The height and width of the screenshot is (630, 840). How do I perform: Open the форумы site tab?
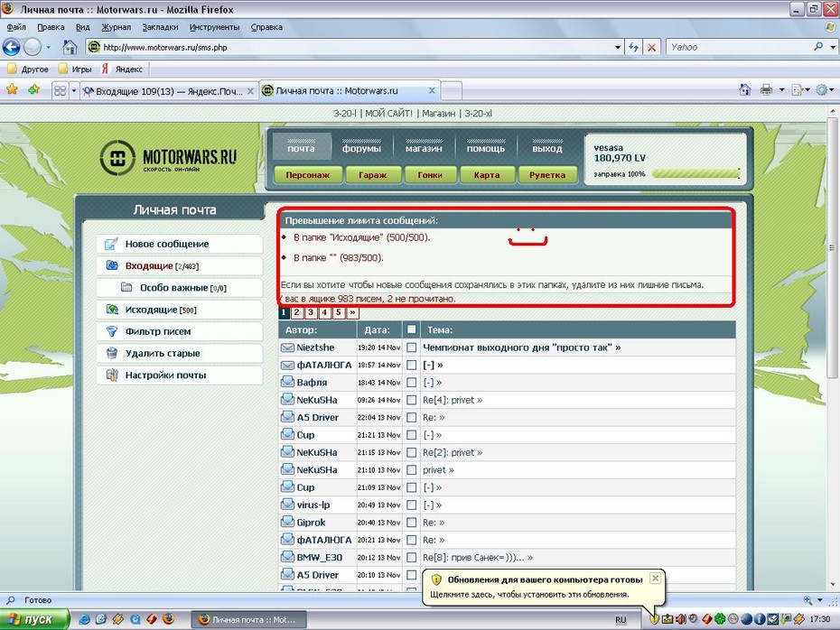361,146
